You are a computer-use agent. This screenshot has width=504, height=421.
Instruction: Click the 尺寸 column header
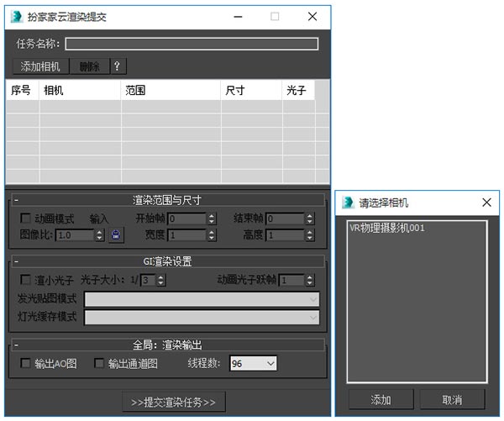(x=251, y=90)
